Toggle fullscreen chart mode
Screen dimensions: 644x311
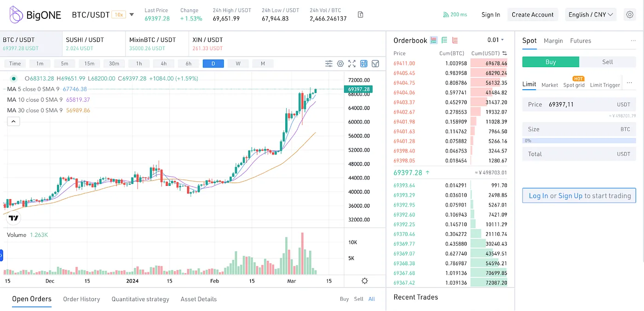352,63
